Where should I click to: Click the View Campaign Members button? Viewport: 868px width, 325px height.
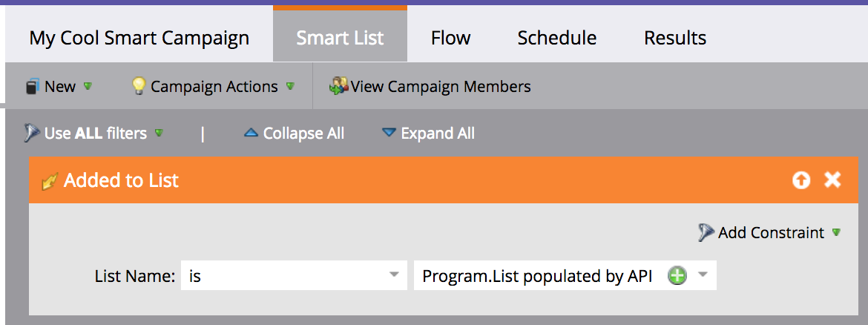[441, 87]
